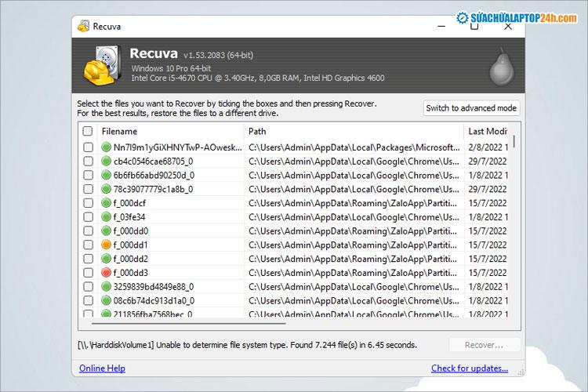Viewport: 588px width, 392px height.
Task: Check the f_000dd2 row checkbox
Action: (88, 259)
